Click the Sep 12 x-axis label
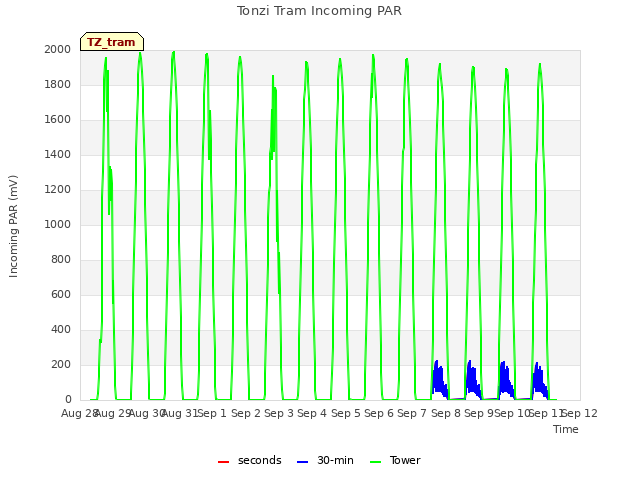This screenshot has width=640, height=480. (580, 413)
